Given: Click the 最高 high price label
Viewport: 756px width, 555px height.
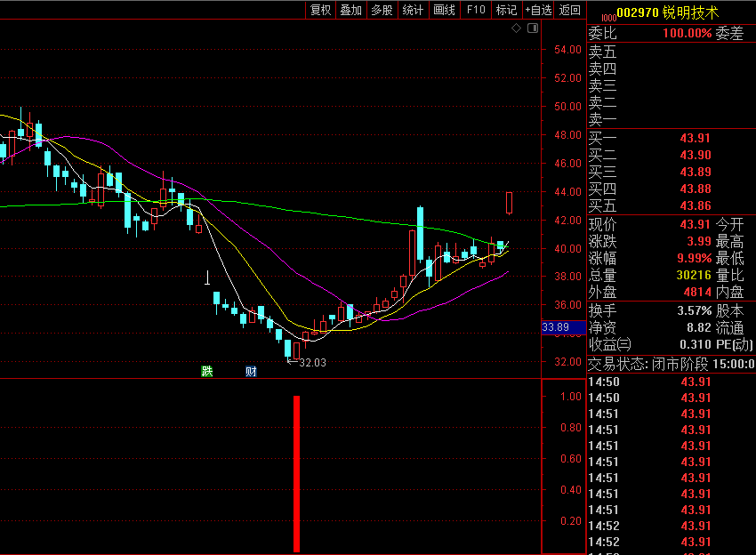Looking at the screenshot, I should coord(729,241).
